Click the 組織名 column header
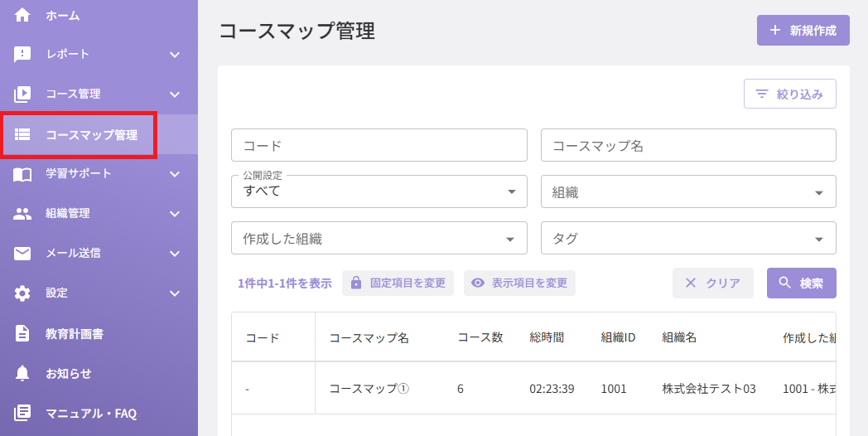The image size is (868, 436). click(x=678, y=337)
